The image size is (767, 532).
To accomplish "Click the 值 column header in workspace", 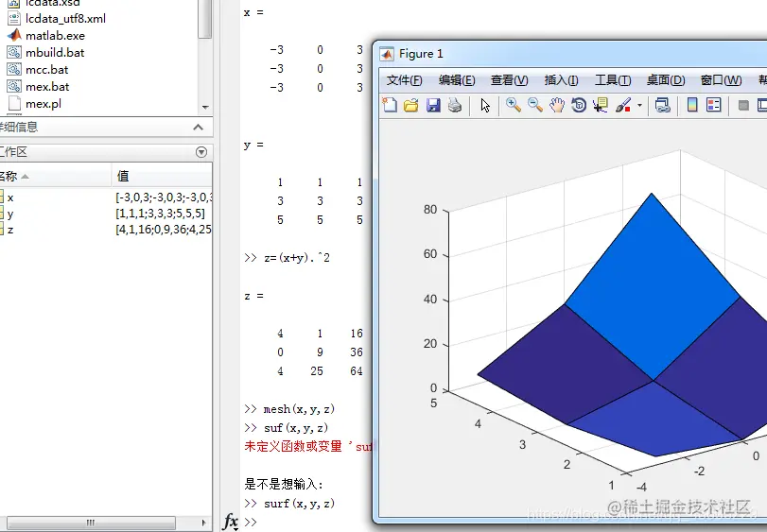I will tap(162, 176).
